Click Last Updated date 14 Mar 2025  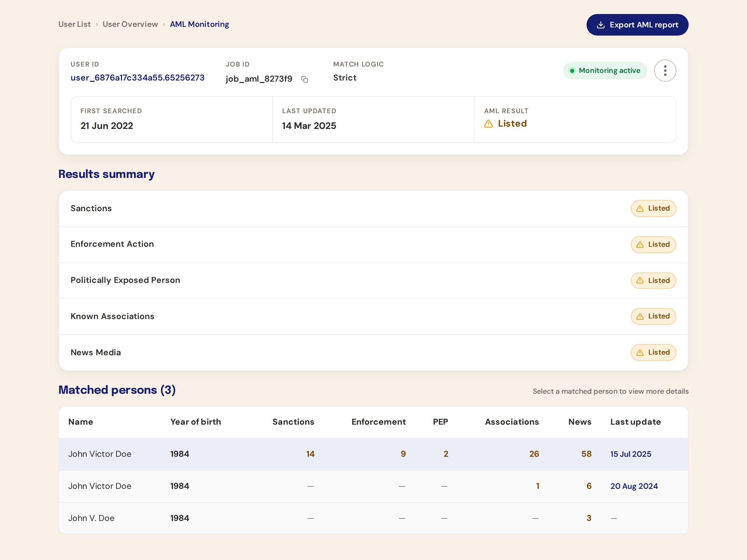(309, 126)
